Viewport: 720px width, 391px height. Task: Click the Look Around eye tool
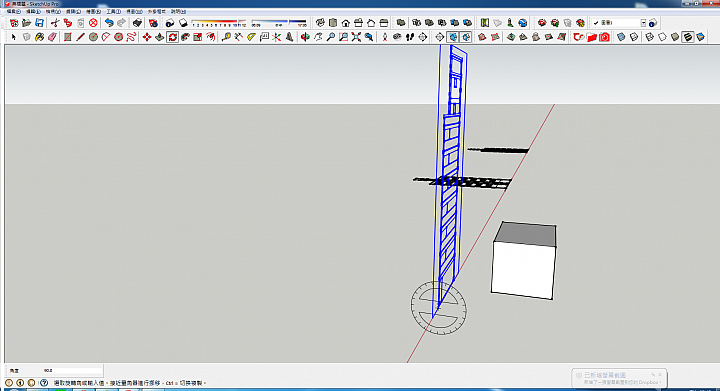[397, 37]
